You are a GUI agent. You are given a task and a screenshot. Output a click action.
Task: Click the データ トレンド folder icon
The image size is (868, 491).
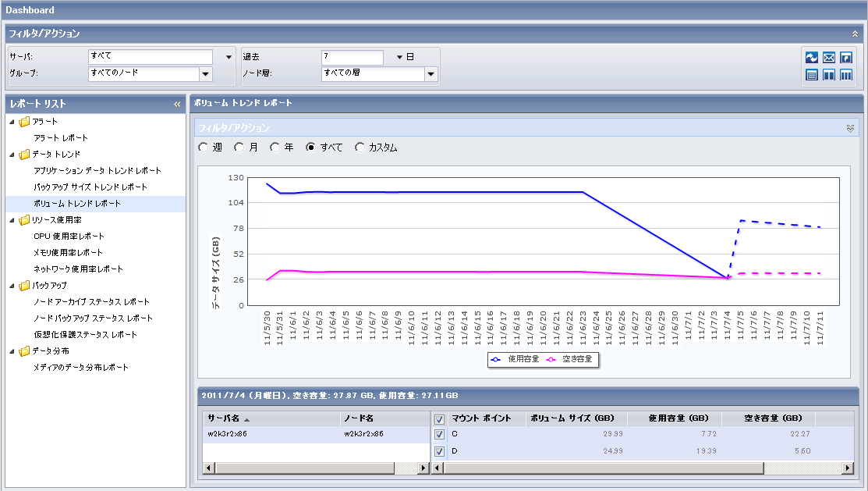25,155
